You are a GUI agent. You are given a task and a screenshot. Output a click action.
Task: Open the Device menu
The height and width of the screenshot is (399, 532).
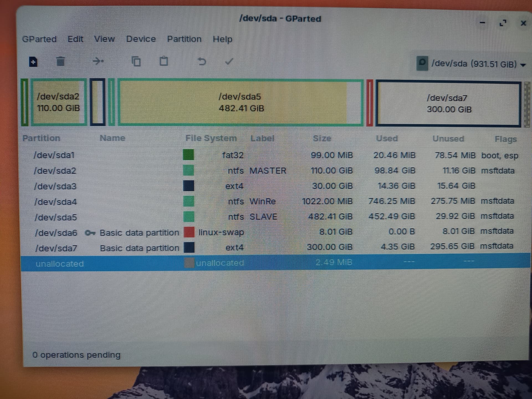[x=141, y=39]
